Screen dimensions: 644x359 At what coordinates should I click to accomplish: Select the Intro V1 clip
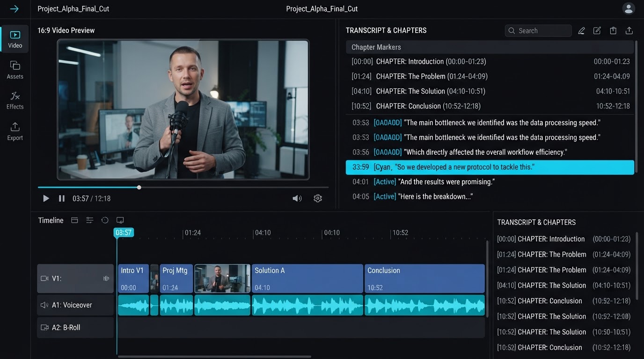pos(133,279)
